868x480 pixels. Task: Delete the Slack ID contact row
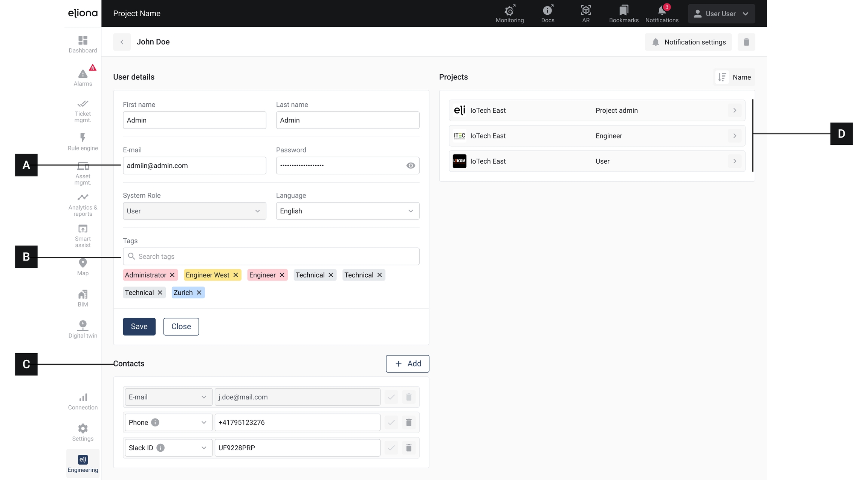tap(408, 448)
